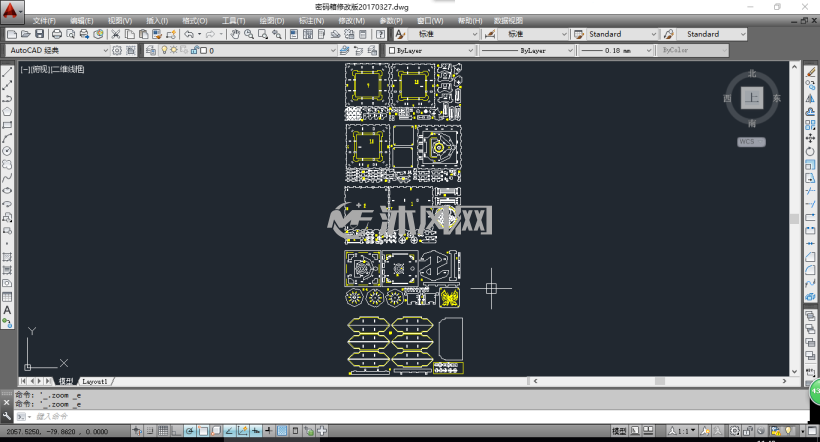The width and height of the screenshot is (820, 442).
Task: Select the Line tool in the draw toolbar
Action: click(x=7, y=72)
